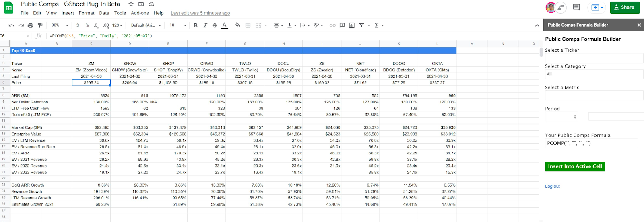Screen dimensions: 644x222
Task: Open the Tools menu
Action: (120, 13)
